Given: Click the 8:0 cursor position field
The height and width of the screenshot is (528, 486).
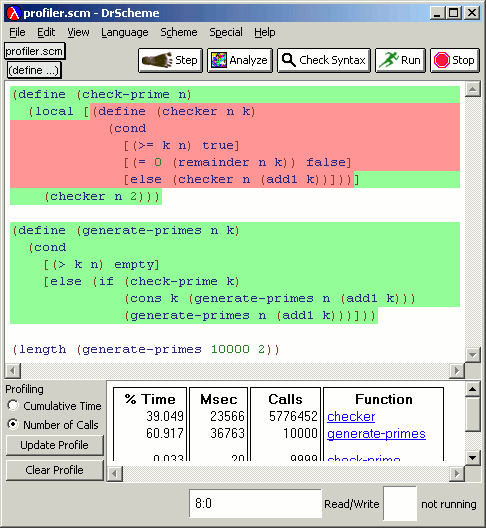Looking at the screenshot, I should [255, 503].
